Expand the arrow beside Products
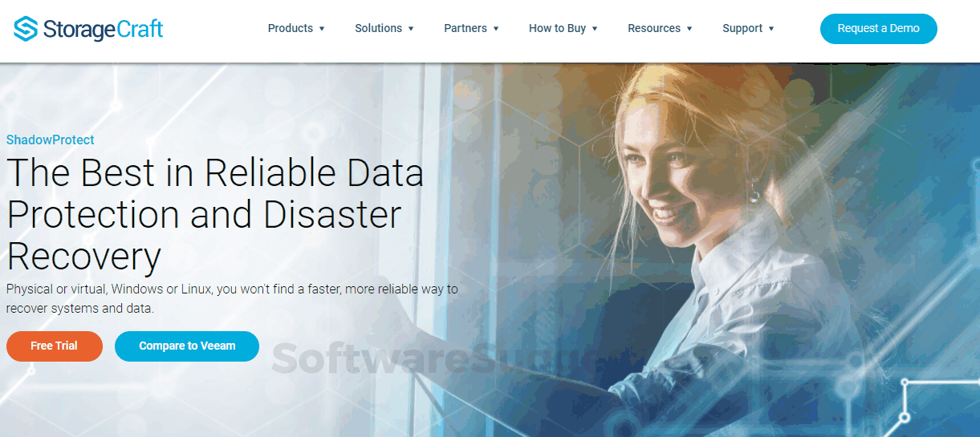Viewport: 980px width, 437px height. click(322, 29)
